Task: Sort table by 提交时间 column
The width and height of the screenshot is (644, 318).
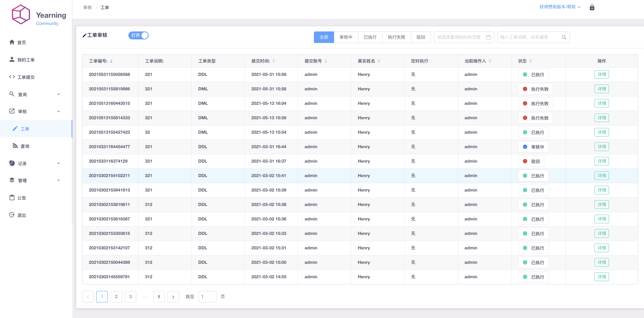Action: [274, 61]
